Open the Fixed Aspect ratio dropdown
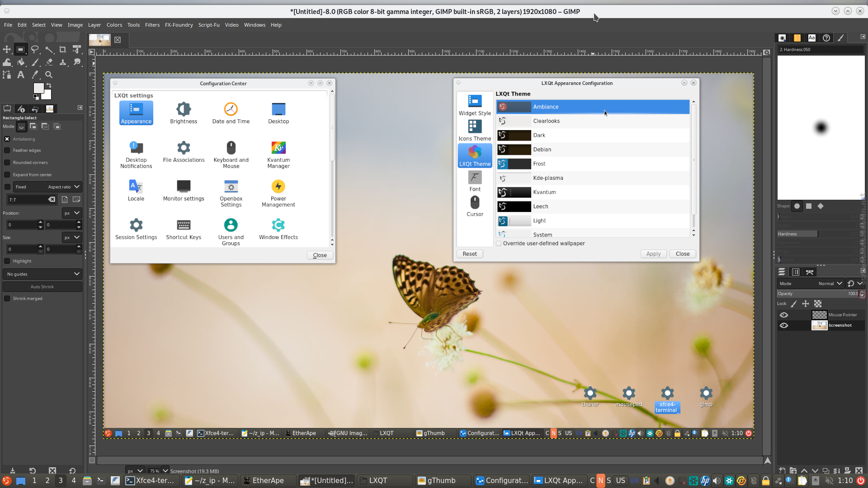 pyautogui.click(x=47, y=187)
